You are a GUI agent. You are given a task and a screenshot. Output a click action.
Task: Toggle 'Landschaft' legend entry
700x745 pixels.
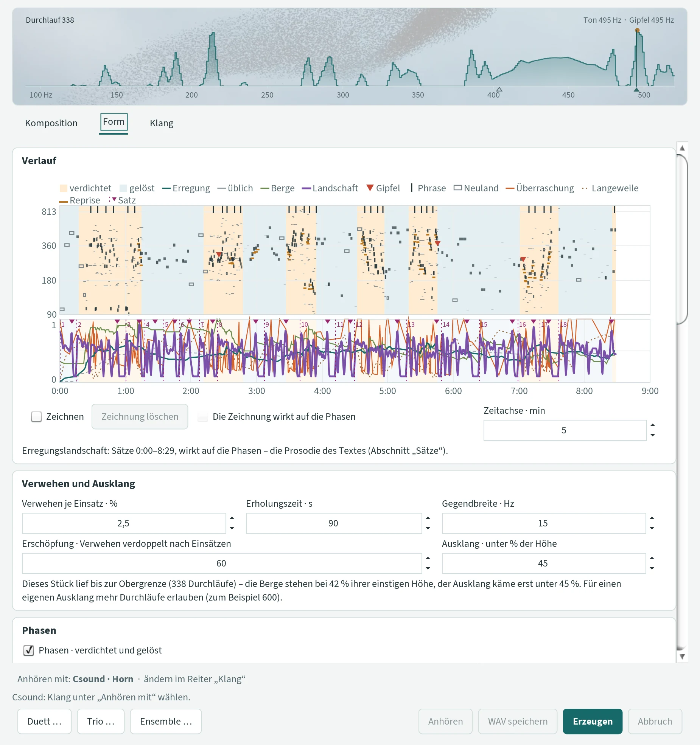(330, 188)
